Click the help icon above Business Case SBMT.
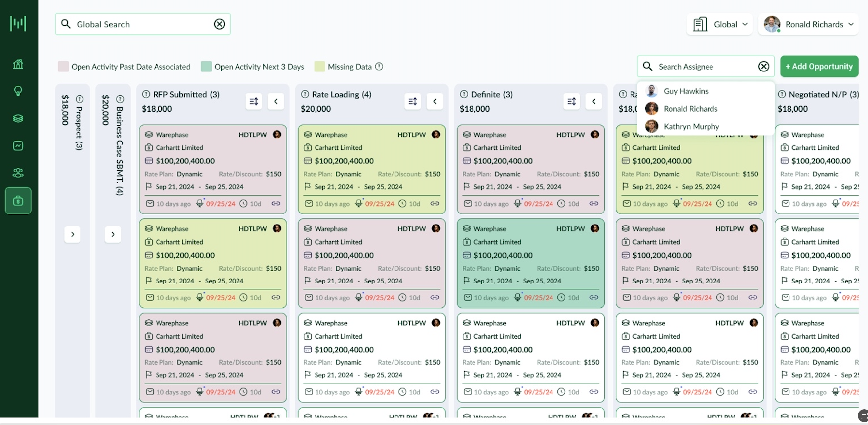Screen dimensions: 868x425 [120, 99]
